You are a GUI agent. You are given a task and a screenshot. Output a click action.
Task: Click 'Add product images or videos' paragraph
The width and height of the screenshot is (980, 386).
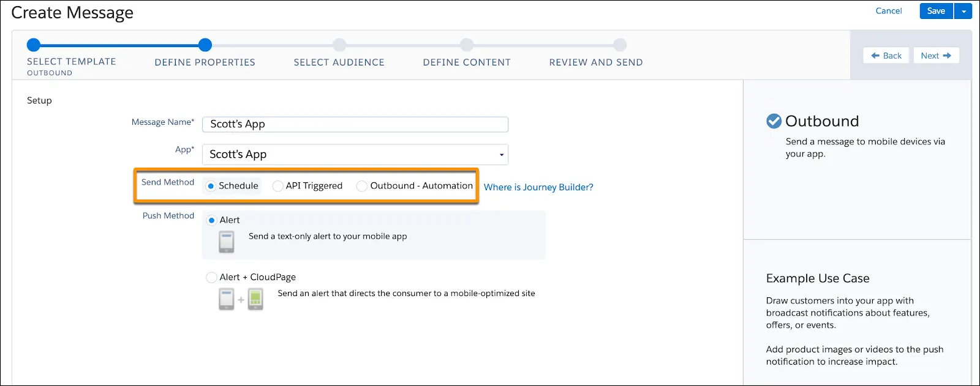coord(854,355)
